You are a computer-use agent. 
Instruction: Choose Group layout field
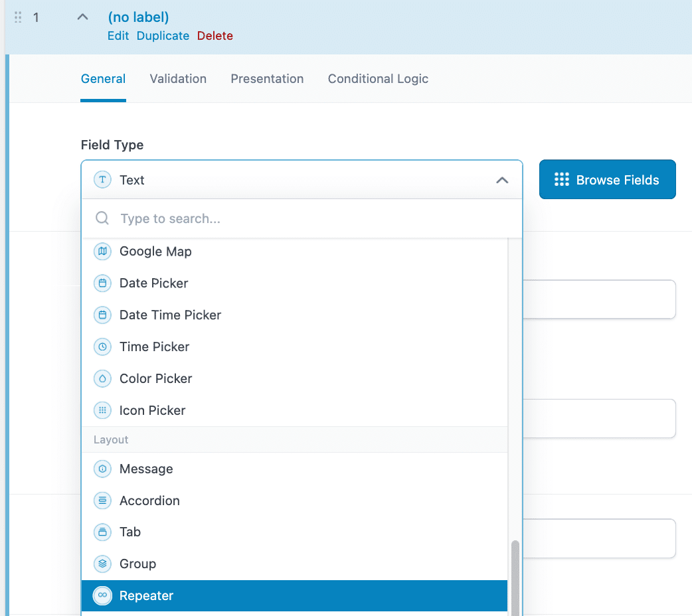(295, 564)
